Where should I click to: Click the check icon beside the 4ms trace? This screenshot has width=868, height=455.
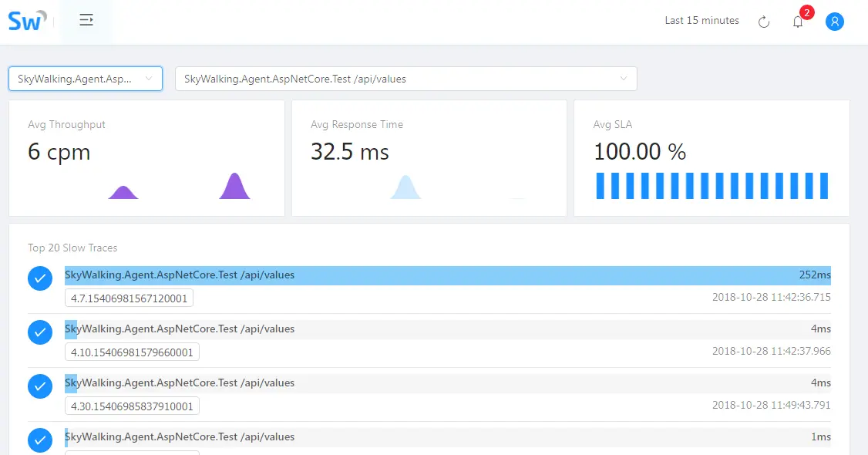tap(39, 332)
